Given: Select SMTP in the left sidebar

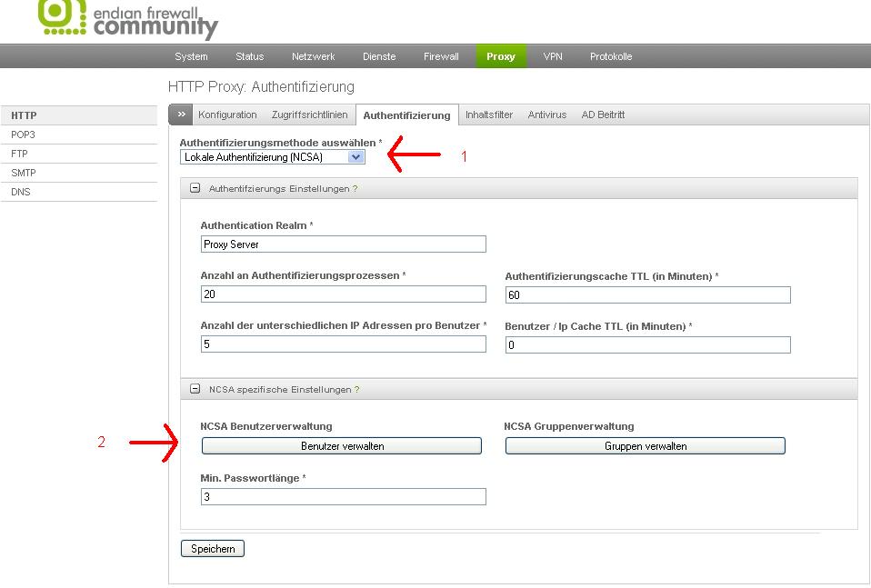Looking at the screenshot, I should [x=24, y=173].
